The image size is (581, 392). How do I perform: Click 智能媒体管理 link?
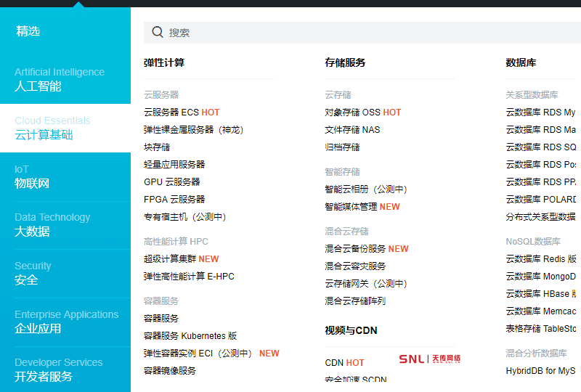(351, 207)
